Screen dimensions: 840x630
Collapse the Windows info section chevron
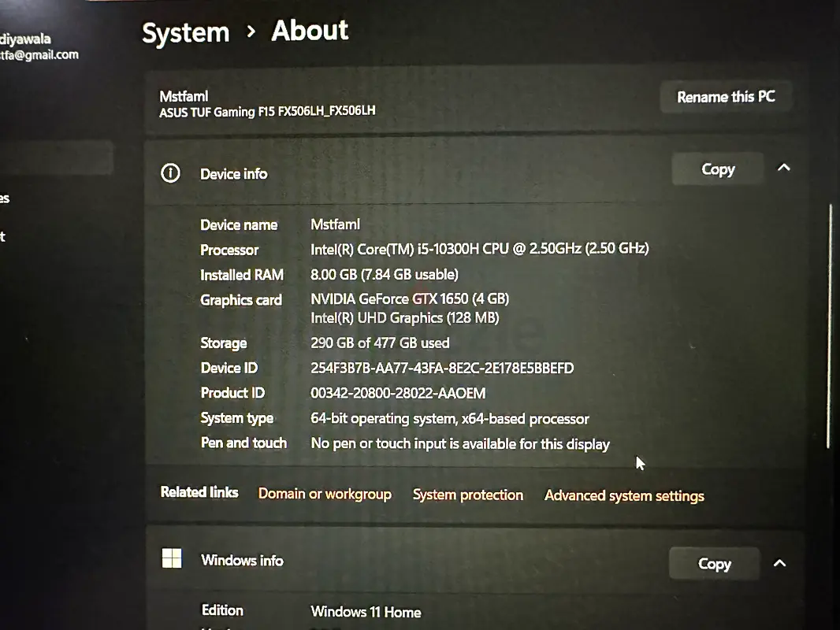tap(780, 563)
